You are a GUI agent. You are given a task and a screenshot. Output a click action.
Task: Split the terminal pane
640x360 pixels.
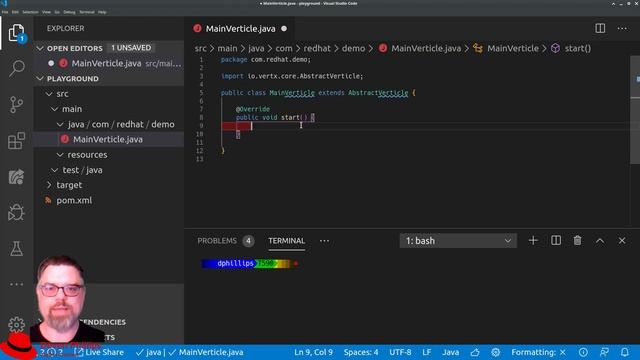coord(556,240)
